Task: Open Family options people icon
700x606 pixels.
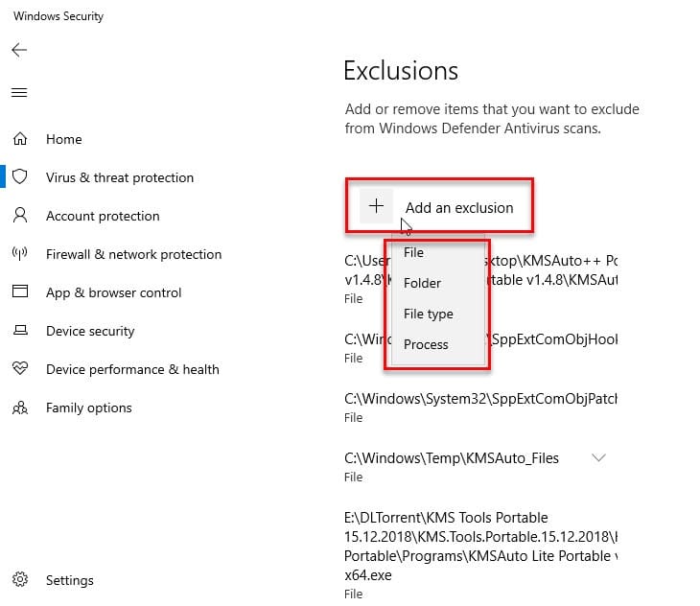Action: [x=20, y=408]
